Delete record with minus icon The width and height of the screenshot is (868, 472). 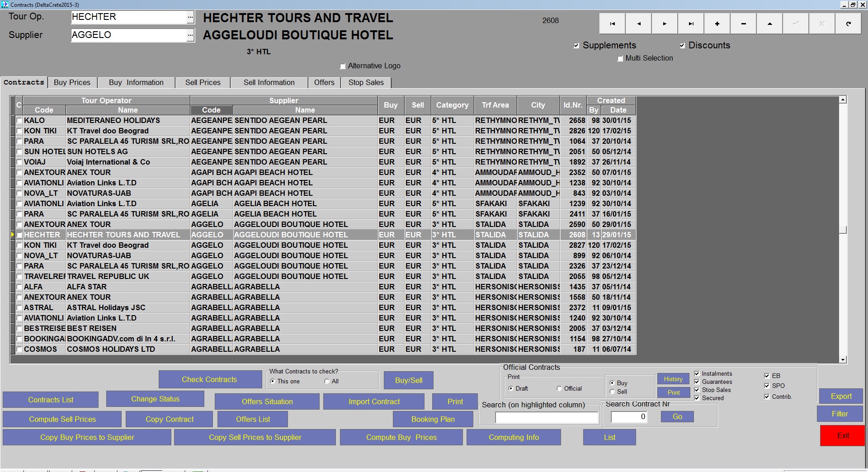(743, 24)
